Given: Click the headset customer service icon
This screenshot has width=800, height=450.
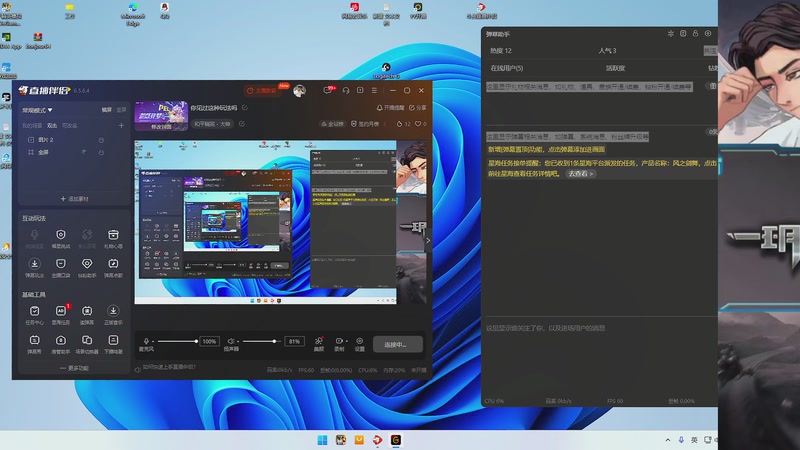Looking at the screenshot, I should tap(346, 90).
